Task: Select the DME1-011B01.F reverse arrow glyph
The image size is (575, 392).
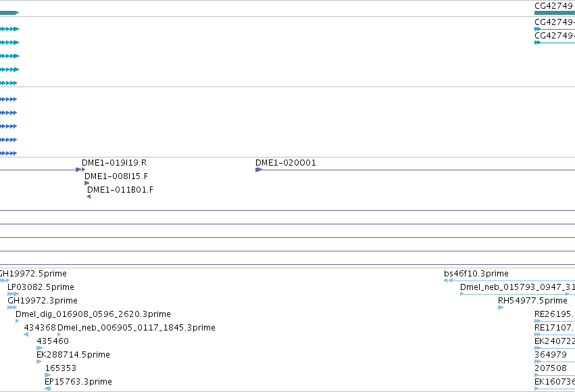Action: 89,197
